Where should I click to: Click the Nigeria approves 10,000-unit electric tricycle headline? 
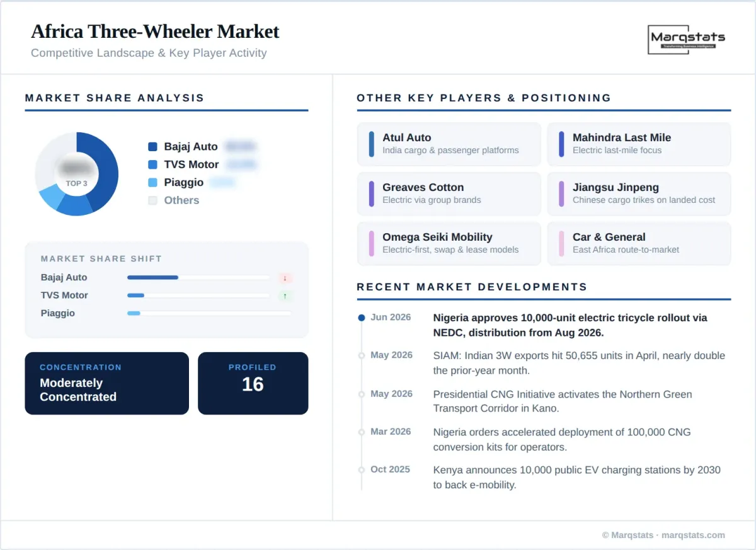tap(570, 325)
